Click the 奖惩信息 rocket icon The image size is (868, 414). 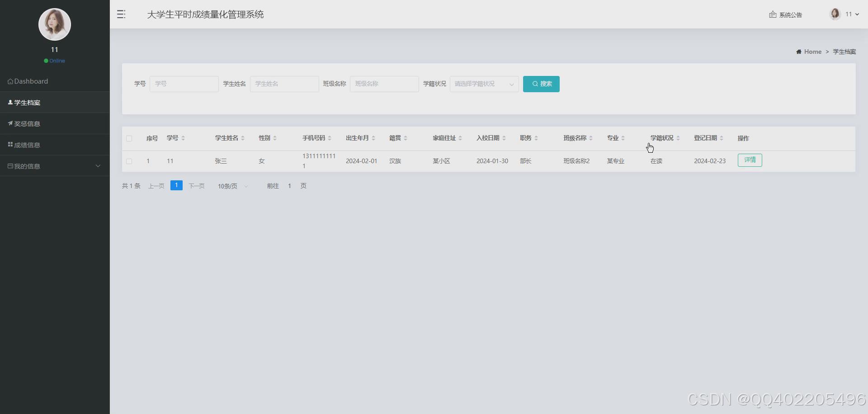tap(10, 123)
